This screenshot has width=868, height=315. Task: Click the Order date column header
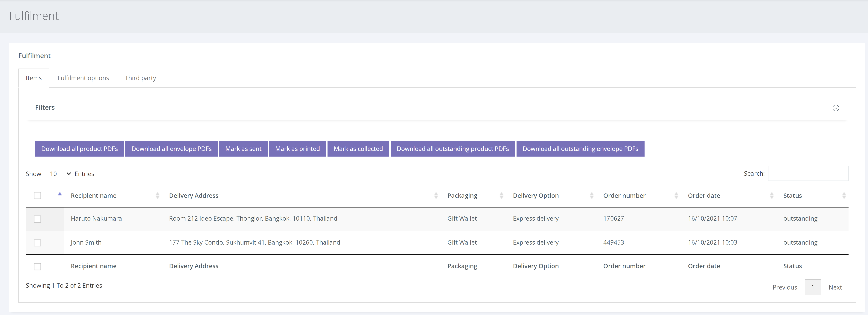pyautogui.click(x=704, y=196)
